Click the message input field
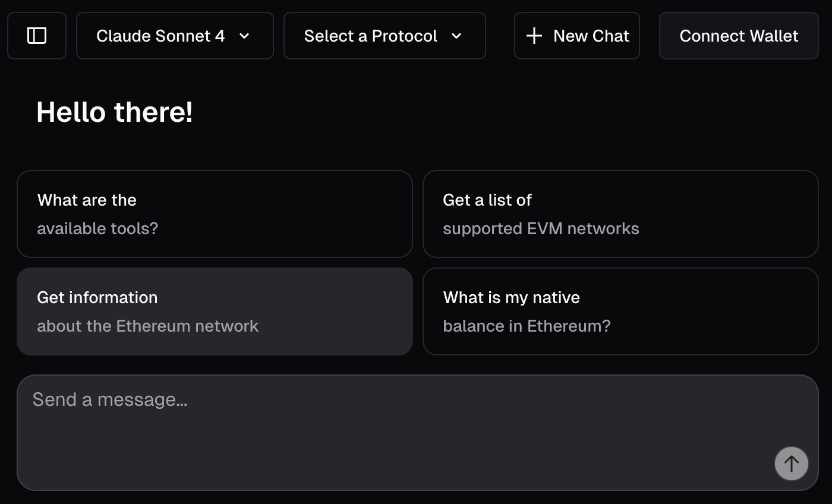The height and width of the screenshot is (504, 832). point(416,416)
